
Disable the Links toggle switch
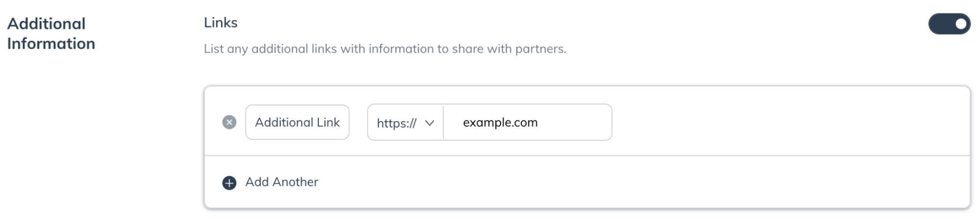[x=949, y=24]
